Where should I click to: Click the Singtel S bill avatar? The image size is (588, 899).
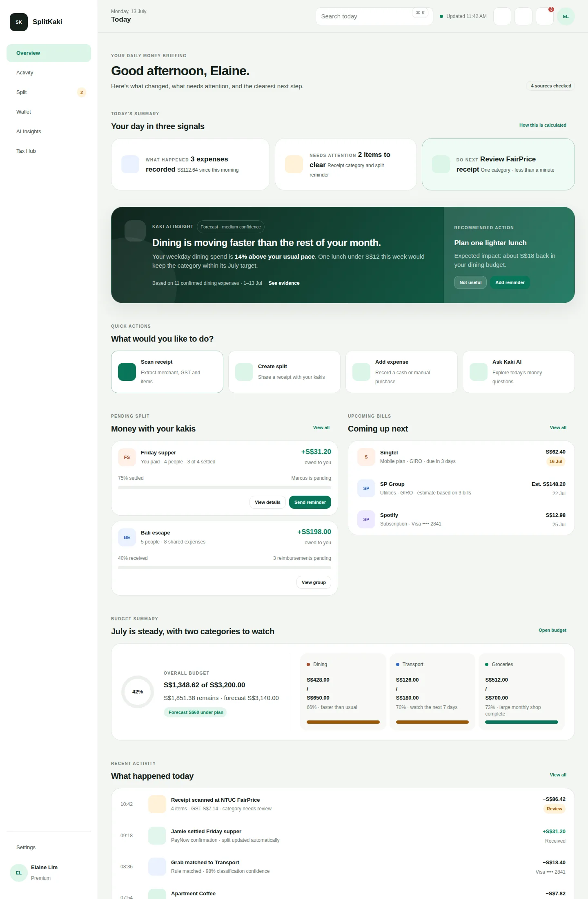[x=366, y=457]
